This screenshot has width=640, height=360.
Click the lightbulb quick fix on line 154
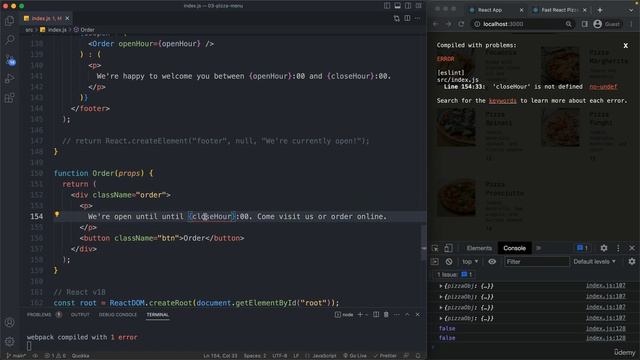click(x=57, y=214)
